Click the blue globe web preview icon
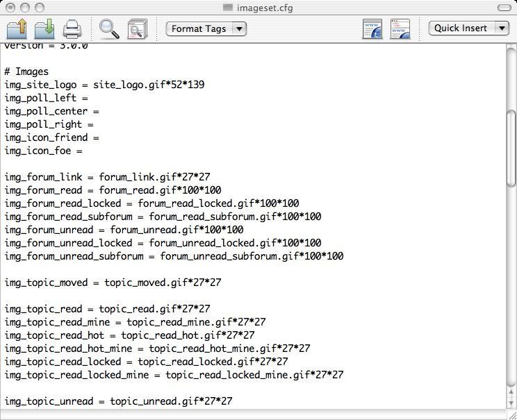Viewport: 517px width, 420px height. point(372,29)
